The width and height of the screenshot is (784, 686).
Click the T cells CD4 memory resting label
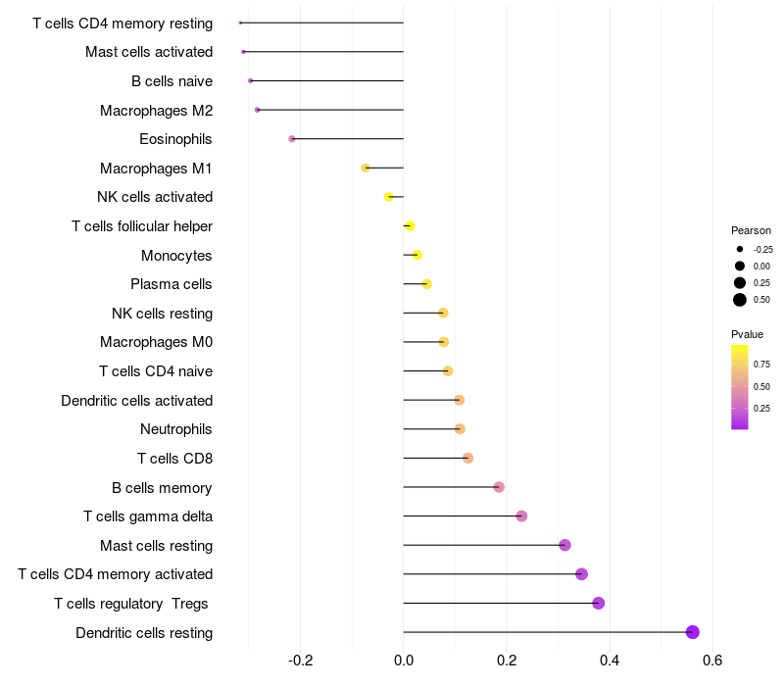click(122, 24)
